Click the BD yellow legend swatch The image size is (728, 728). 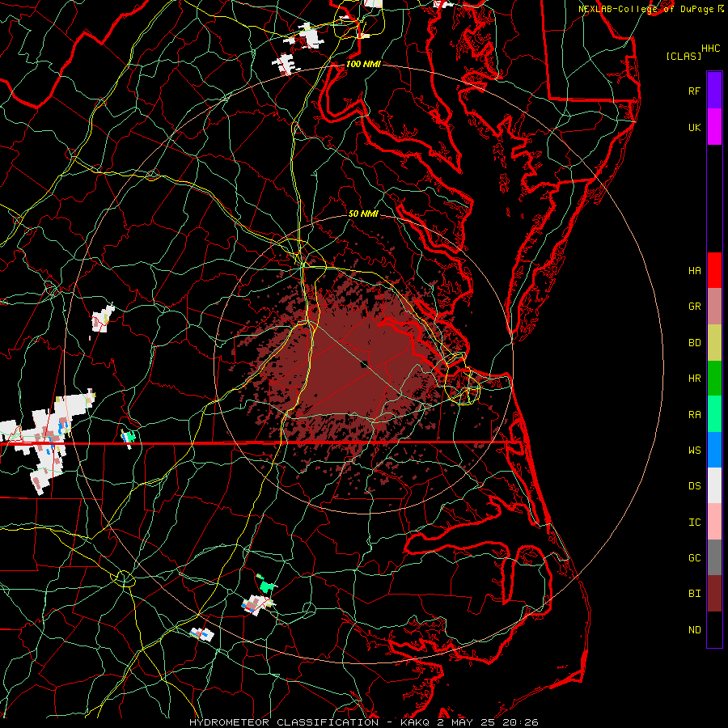(x=714, y=342)
